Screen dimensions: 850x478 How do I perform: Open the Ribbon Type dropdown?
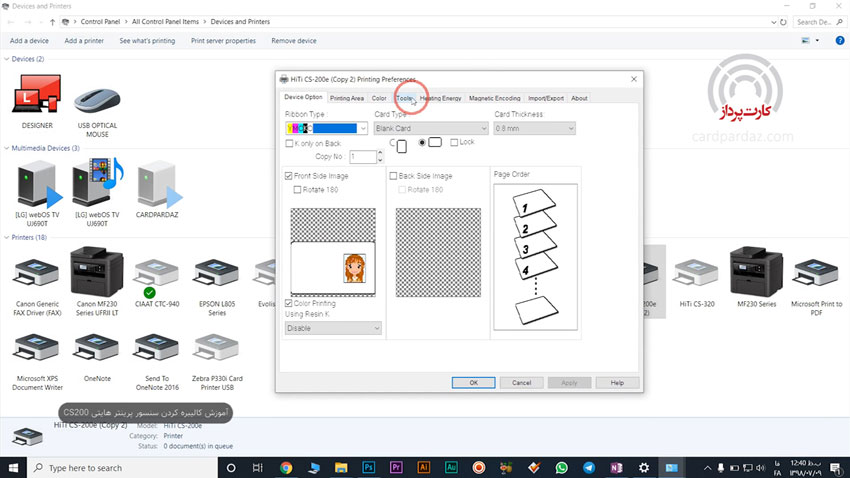363,128
